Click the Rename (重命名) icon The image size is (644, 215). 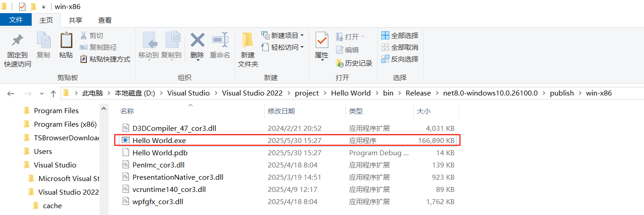pyautogui.click(x=220, y=40)
